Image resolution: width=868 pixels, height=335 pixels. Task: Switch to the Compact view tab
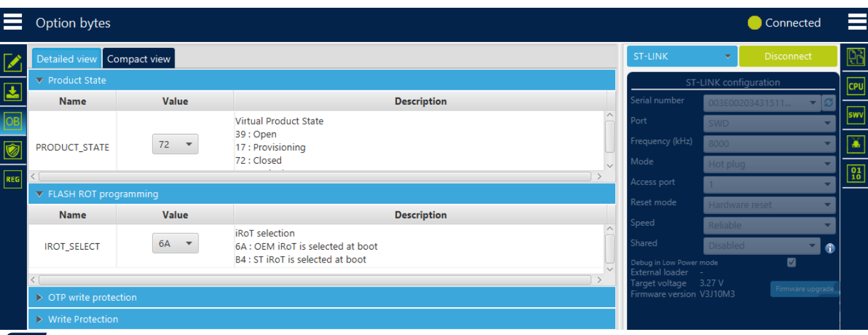pos(139,59)
